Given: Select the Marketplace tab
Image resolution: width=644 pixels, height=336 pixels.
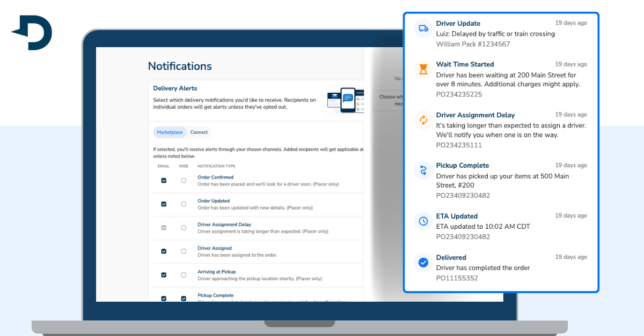Looking at the screenshot, I should point(170,132).
